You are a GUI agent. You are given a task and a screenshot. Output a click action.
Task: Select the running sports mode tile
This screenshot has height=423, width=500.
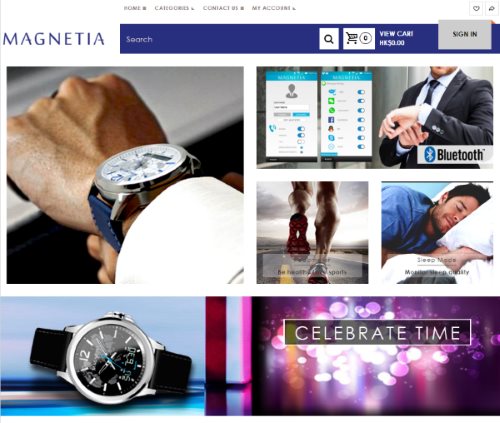pos(312,232)
